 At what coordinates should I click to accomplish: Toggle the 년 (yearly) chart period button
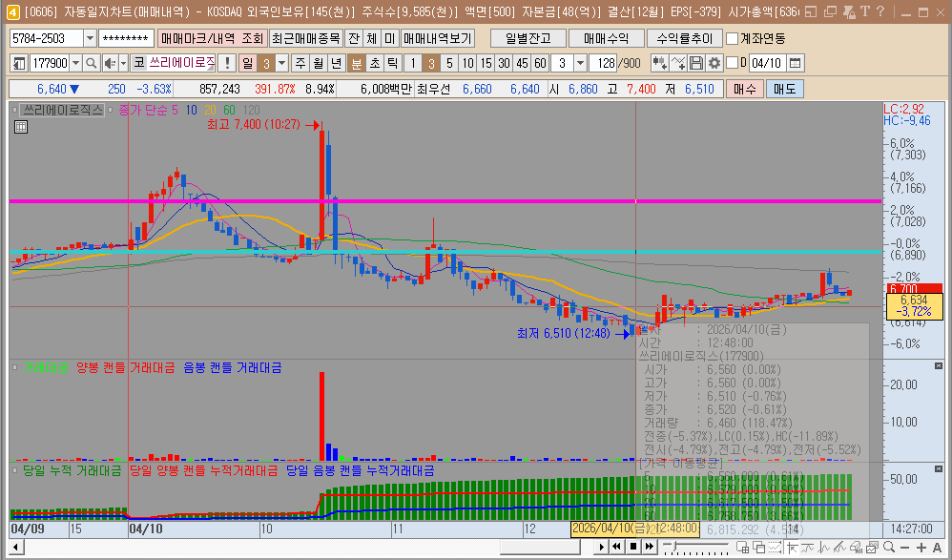click(x=337, y=63)
